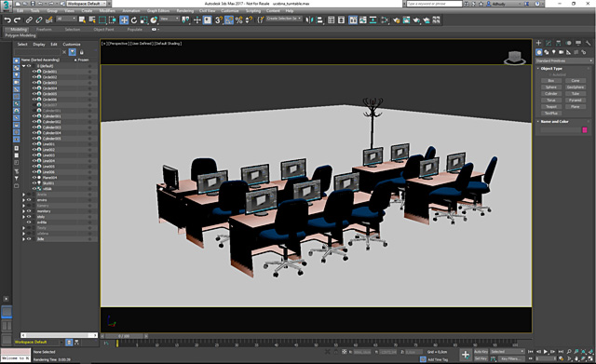
Task: Open Create Selection Set dropdown
Action: pyautogui.click(x=284, y=19)
